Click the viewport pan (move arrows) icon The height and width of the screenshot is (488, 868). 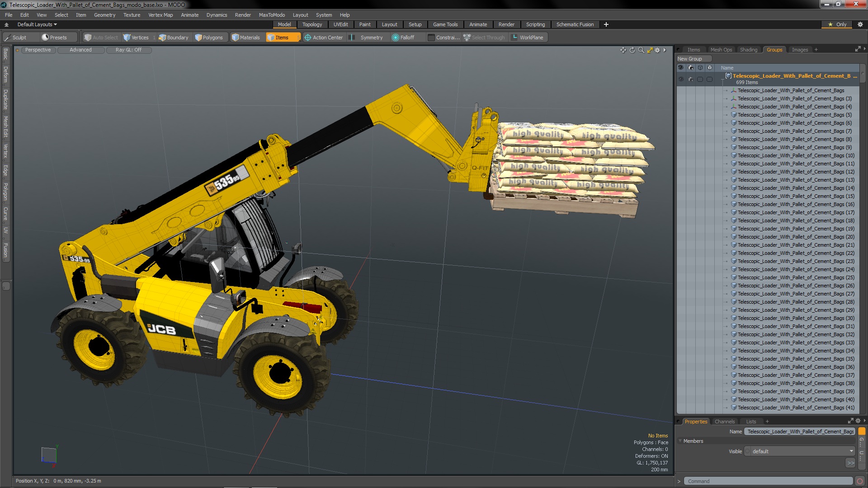click(623, 50)
